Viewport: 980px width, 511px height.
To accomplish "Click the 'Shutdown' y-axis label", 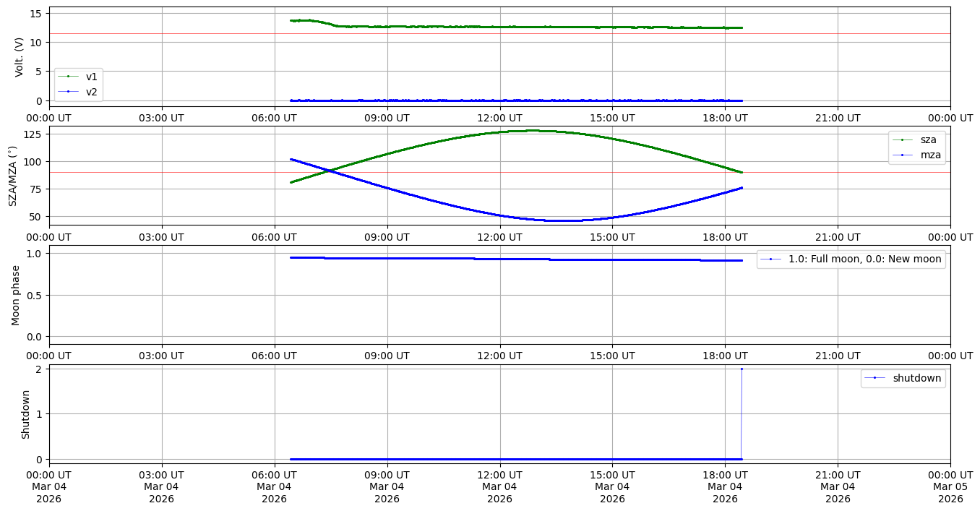I will 26,414.
